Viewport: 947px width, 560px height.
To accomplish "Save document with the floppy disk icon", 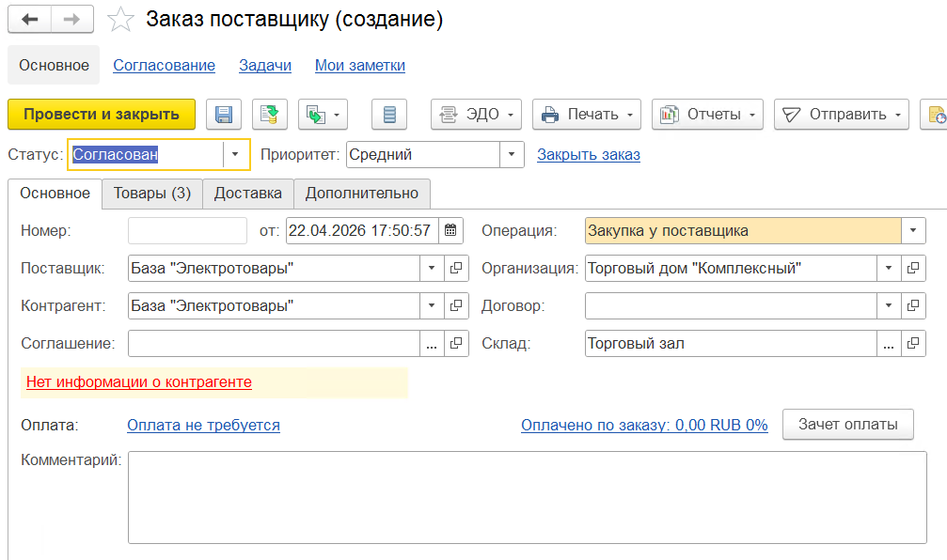I will 224,114.
